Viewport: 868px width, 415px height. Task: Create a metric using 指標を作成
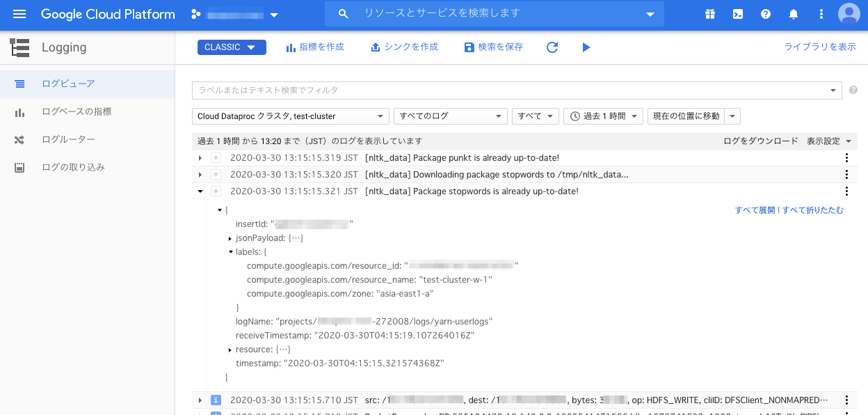tap(315, 47)
